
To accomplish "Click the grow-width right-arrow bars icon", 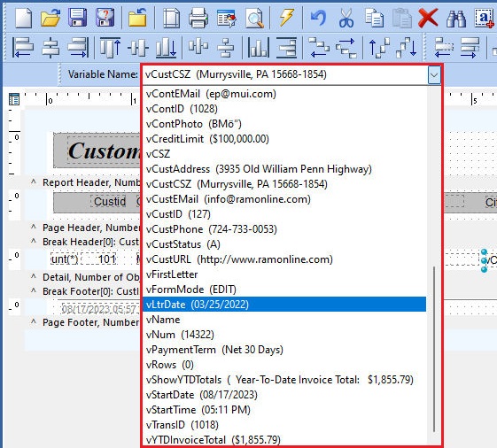I will (x=470, y=48).
